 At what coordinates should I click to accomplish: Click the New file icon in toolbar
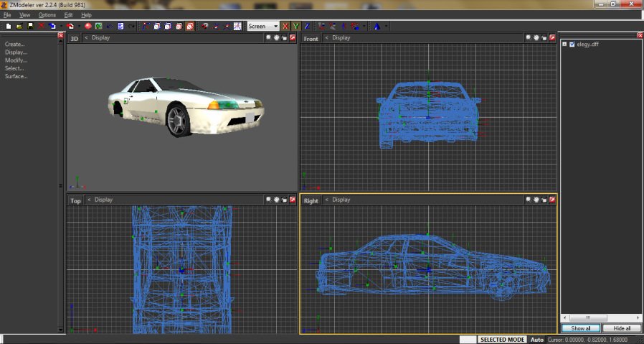tap(8, 27)
